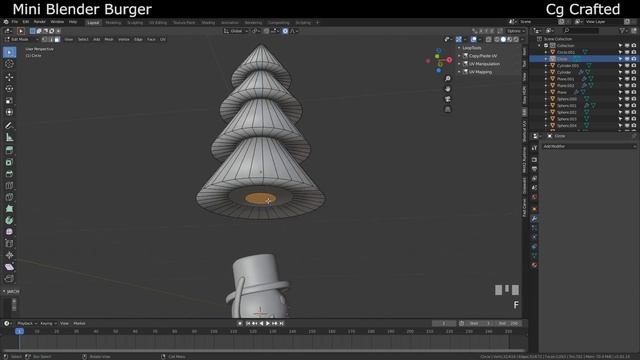Open the File menu

15,22
